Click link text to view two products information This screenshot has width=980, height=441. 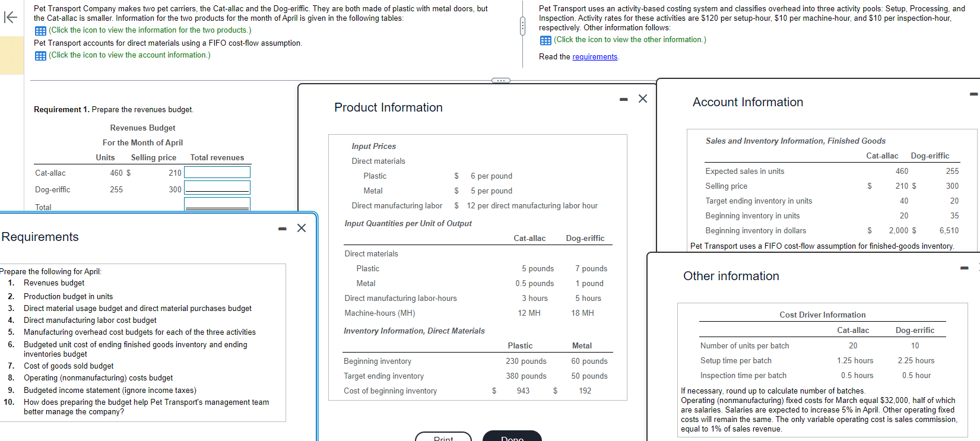point(150,30)
